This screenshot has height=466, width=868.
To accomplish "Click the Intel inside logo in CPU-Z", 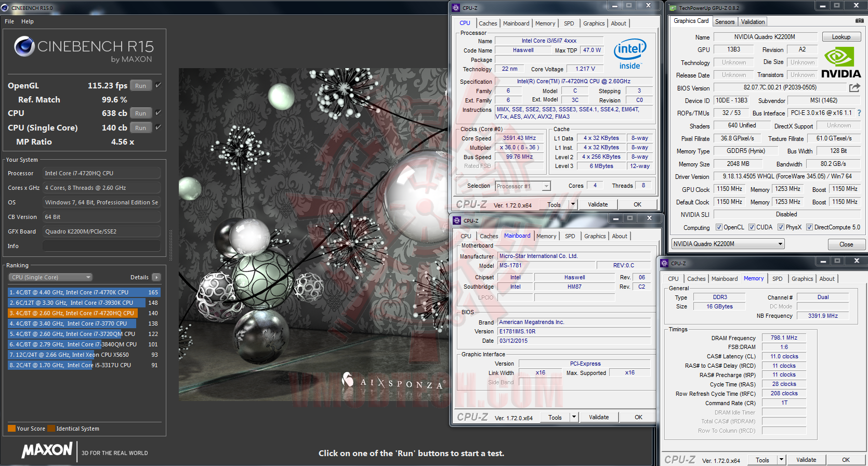I will pyautogui.click(x=630, y=54).
